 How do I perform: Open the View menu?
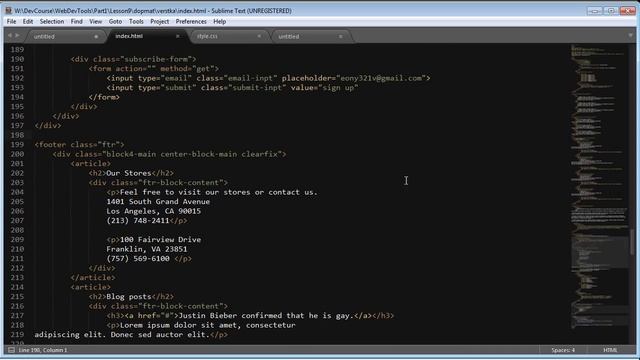click(x=96, y=22)
